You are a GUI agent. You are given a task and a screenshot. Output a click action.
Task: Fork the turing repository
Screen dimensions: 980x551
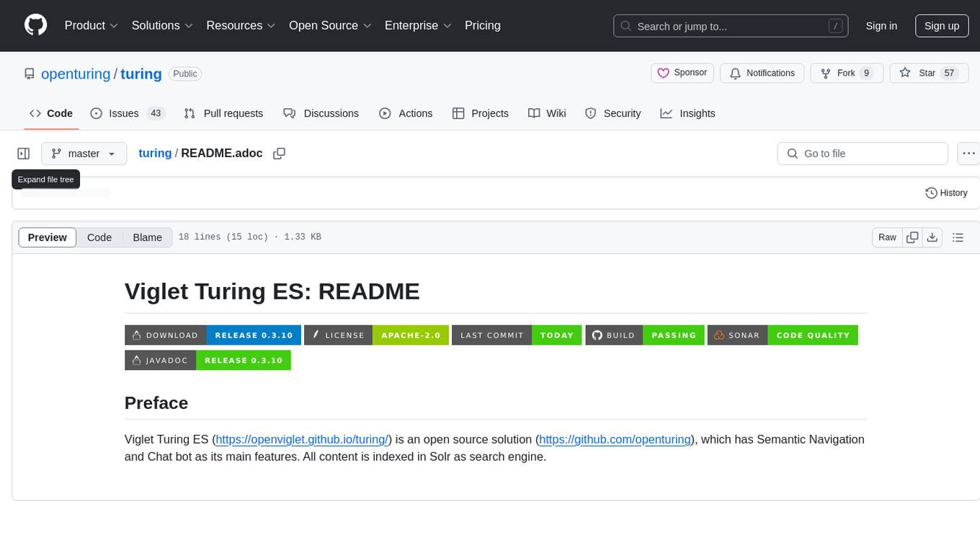pyautogui.click(x=847, y=73)
